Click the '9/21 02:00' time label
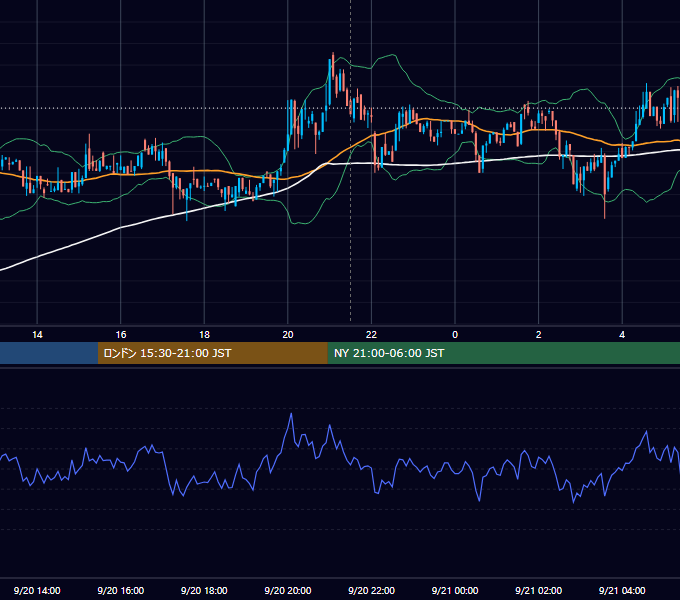The height and width of the screenshot is (600, 680). coord(539,590)
